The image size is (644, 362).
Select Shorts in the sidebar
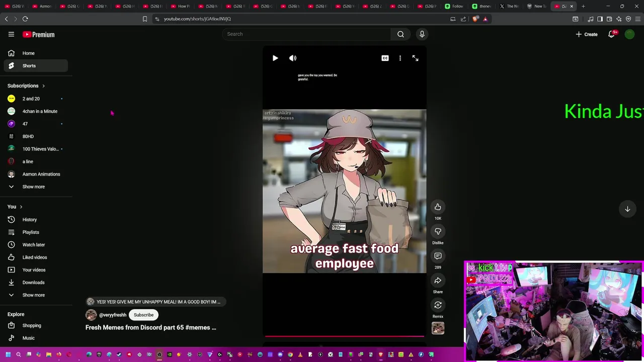[36, 66]
